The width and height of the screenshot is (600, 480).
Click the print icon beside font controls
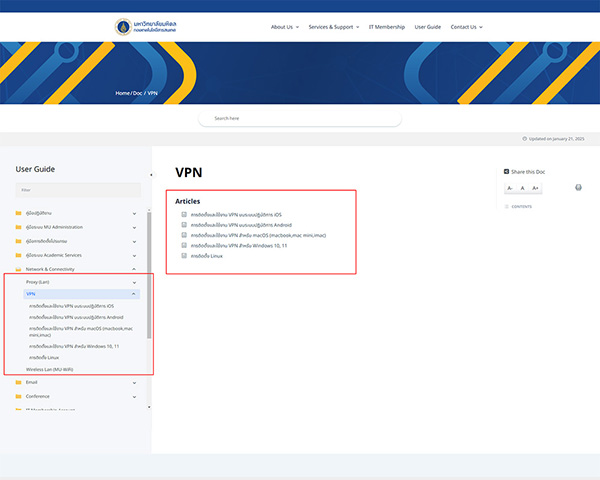(578, 188)
